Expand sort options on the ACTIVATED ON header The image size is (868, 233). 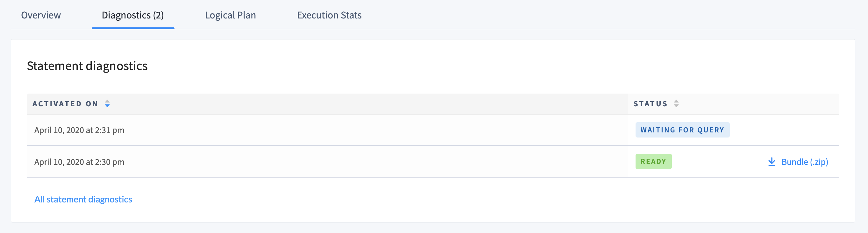[x=107, y=104]
